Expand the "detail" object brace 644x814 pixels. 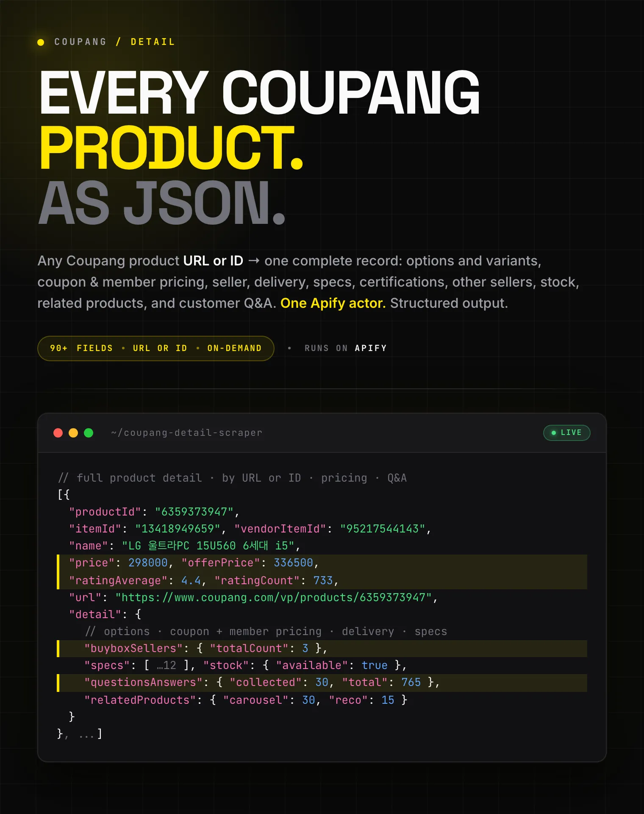pos(138,614)
